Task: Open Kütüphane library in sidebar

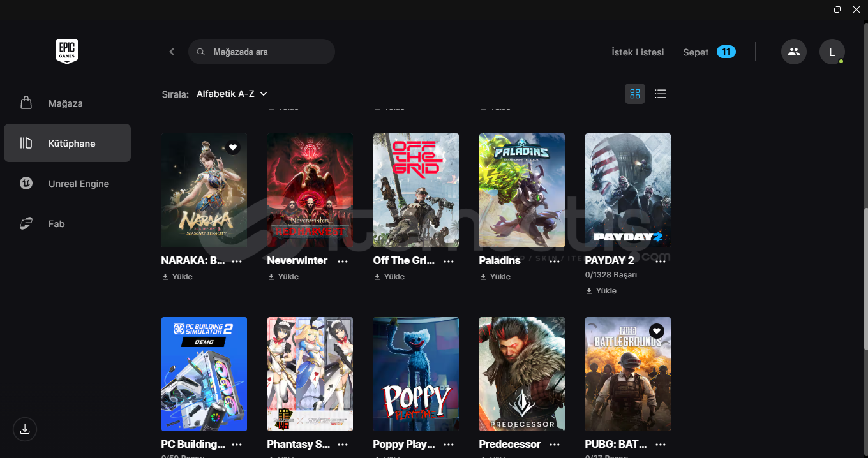Action: pyautogui.click(x=67, y=143)
